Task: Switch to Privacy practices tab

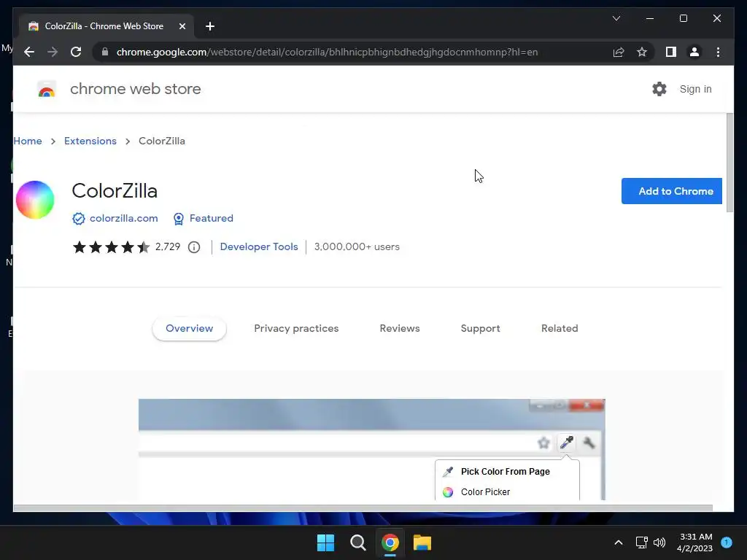Action: [296, 329]
